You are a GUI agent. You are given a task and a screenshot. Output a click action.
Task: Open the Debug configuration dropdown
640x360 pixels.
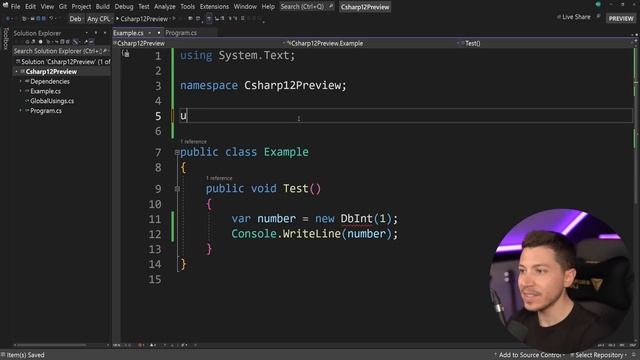[x=76, y=19]
